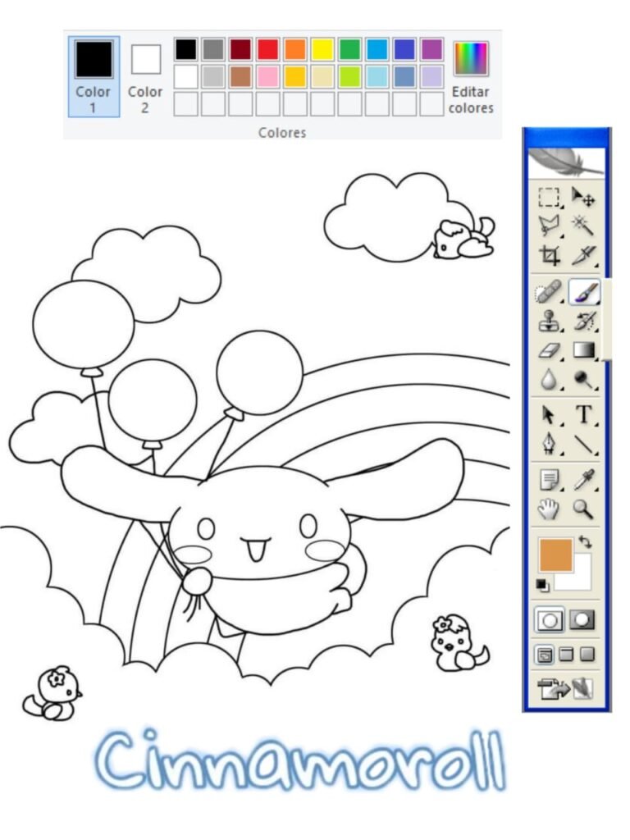This screenshot has height=840, width=630.
Task: Pick the white swatch in second row
Action: [186, 76]
